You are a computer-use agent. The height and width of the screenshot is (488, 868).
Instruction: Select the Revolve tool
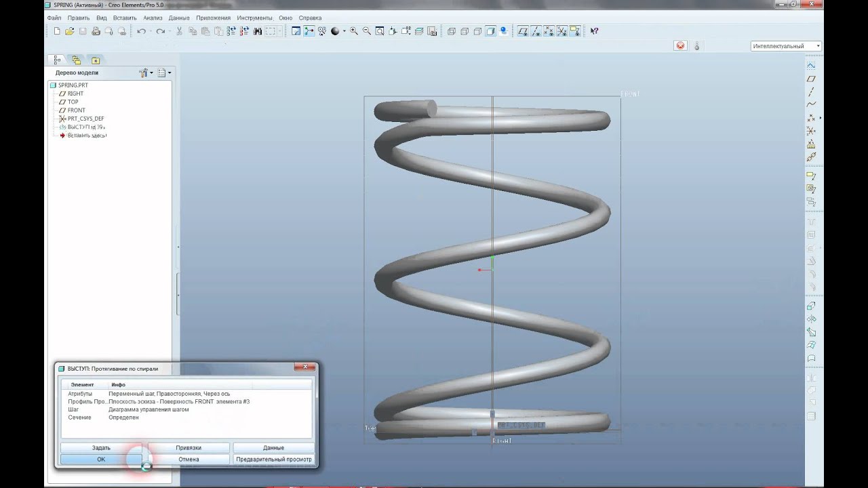click(x=810, y=319)
